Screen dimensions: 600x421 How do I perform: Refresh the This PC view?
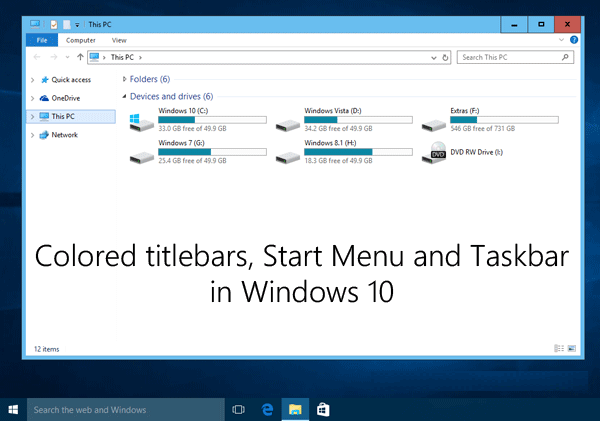[445, 58]
